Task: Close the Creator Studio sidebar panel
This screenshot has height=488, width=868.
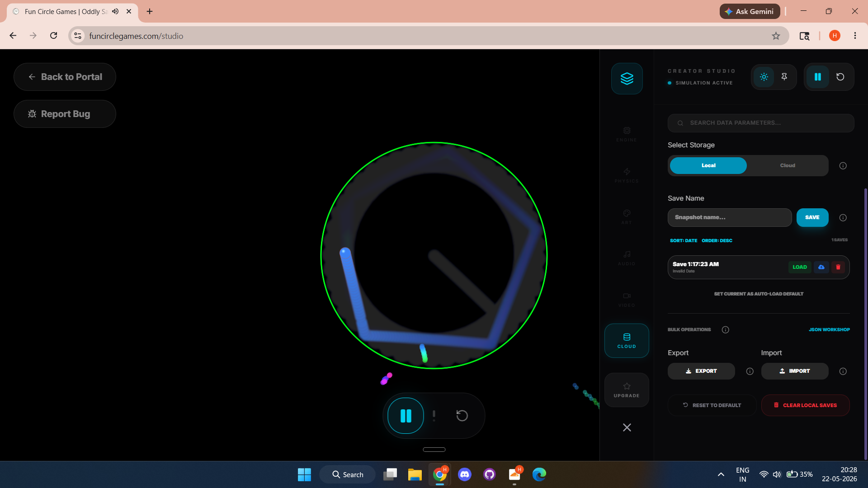Action: coord(627,427)
